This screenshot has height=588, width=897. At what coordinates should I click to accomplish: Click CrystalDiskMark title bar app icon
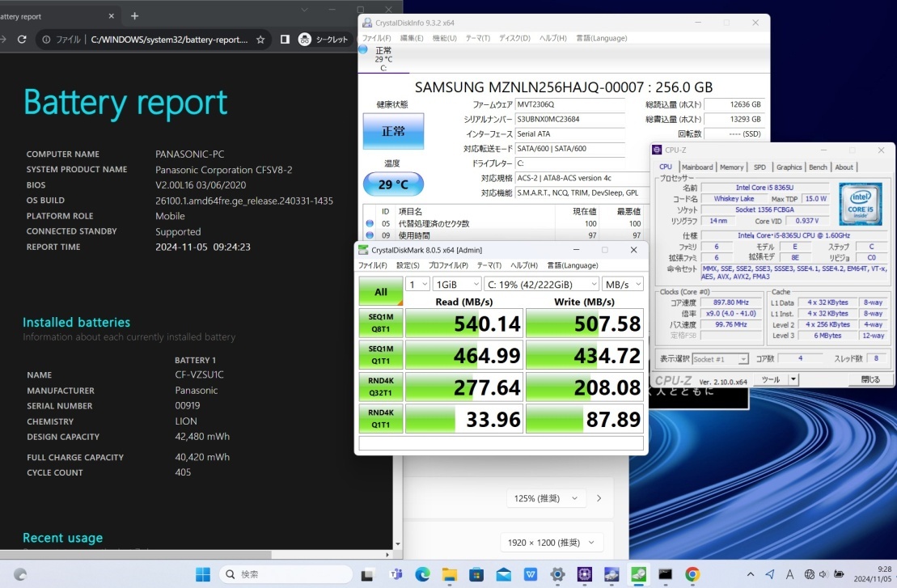click(362, 250)
